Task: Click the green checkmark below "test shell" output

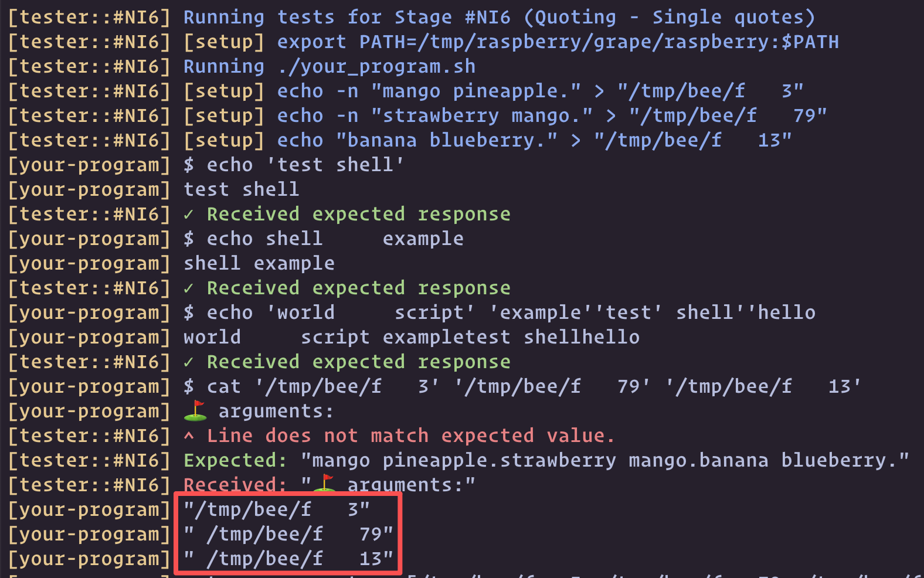Action: (x=188, y=215)
